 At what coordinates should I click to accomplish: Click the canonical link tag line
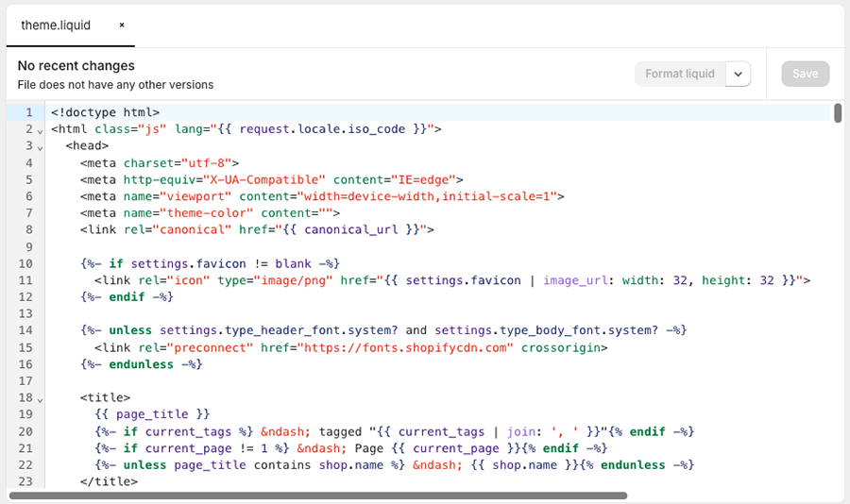click(x=257, y=229)
